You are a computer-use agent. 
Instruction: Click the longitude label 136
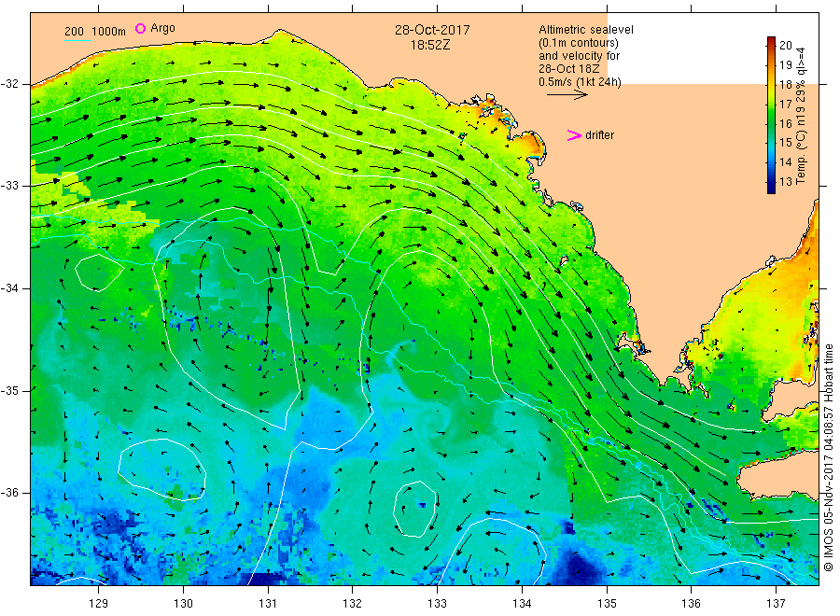[x=691, y=604]
